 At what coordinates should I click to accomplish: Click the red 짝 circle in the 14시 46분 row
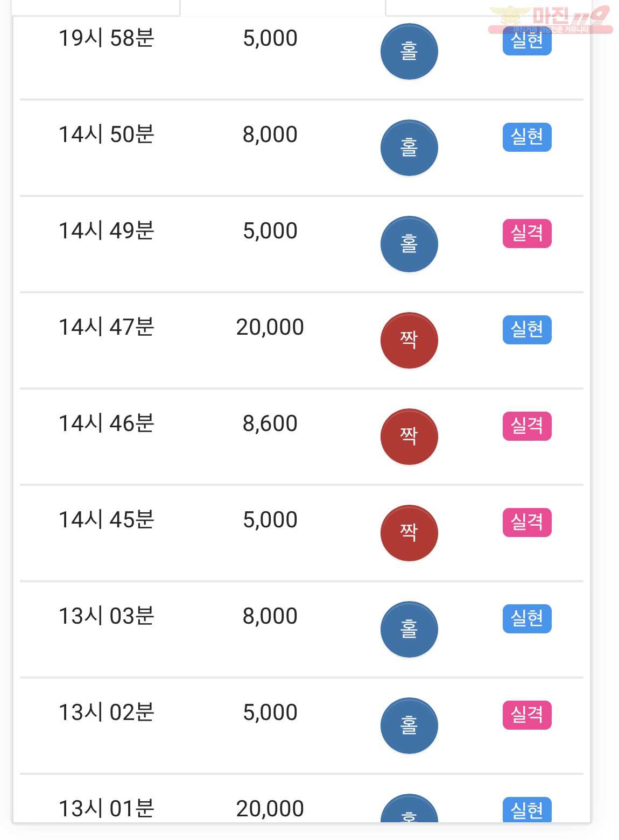click(409, 437)
